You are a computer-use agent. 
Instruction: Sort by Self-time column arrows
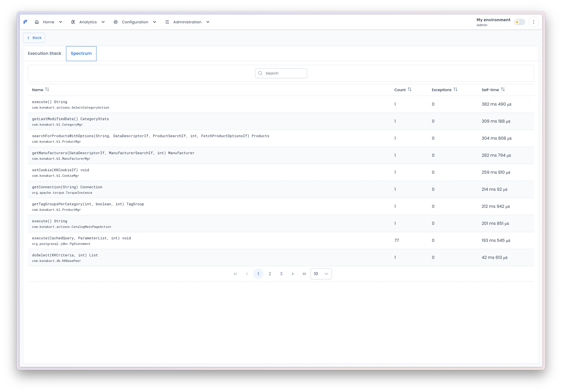click(503, 90)
